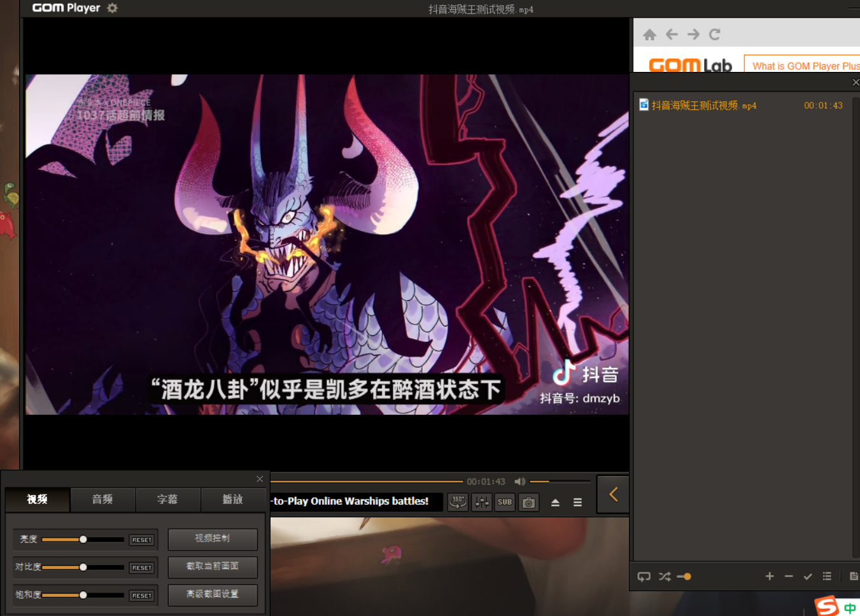Add a file to the playlist
This screenshot has width=860, height=616.
770,576
